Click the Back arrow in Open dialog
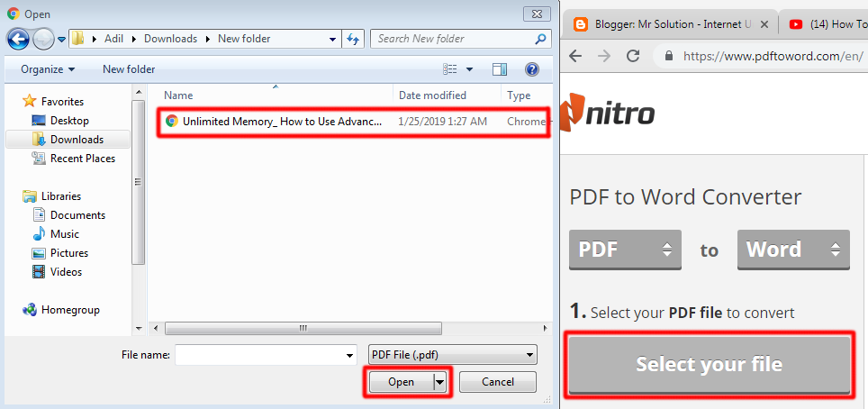 (18, 39)
